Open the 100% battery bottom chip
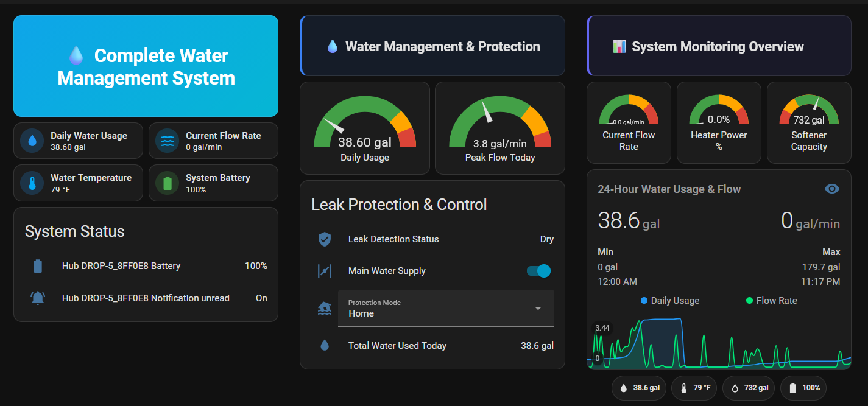The width and height of the screenshot is (868, 406). 804,388
